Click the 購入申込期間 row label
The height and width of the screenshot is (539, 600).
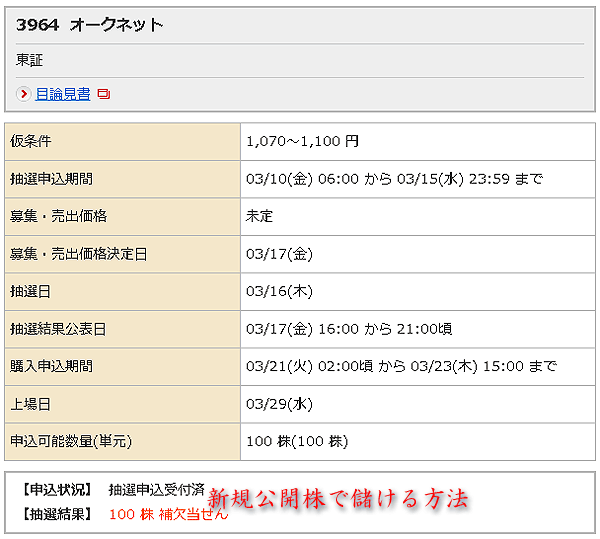51,366
